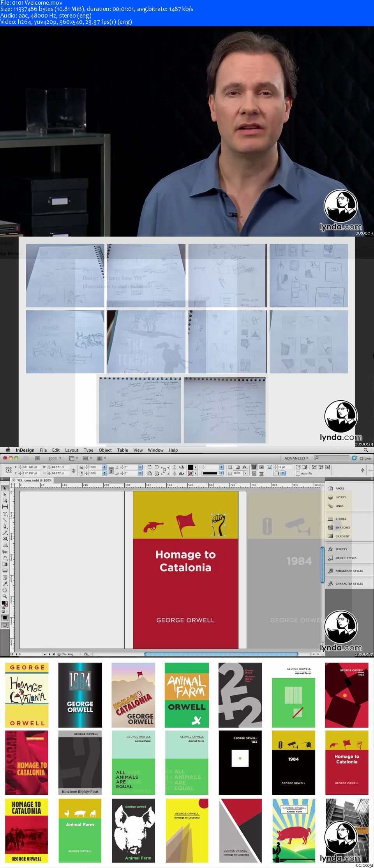Image resolution: width=374 pixels, height=868 pixels.
Task: Click the Go to Bridge icon
Action: (x=38, y=458)
